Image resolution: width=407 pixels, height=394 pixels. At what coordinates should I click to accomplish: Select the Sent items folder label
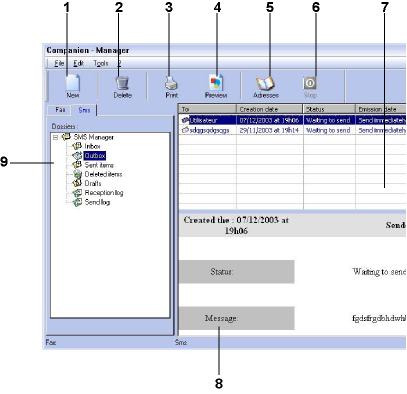pos(99,165)
